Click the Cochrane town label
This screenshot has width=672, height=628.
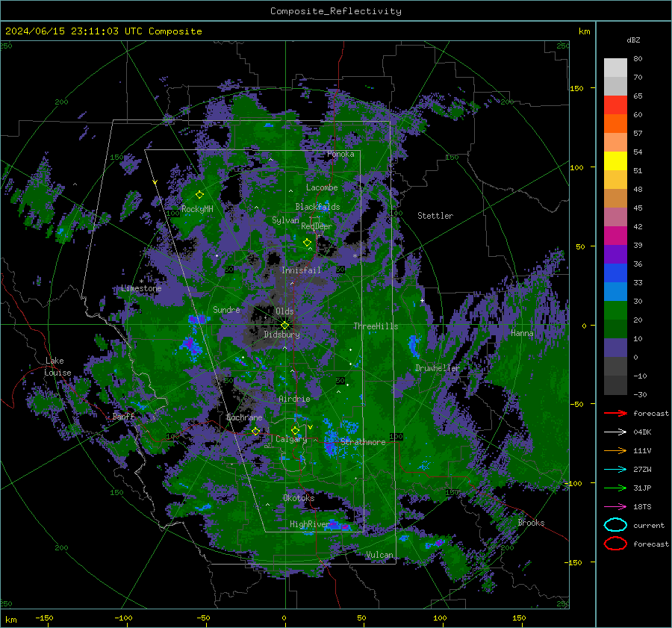click(x=244, y=417)
